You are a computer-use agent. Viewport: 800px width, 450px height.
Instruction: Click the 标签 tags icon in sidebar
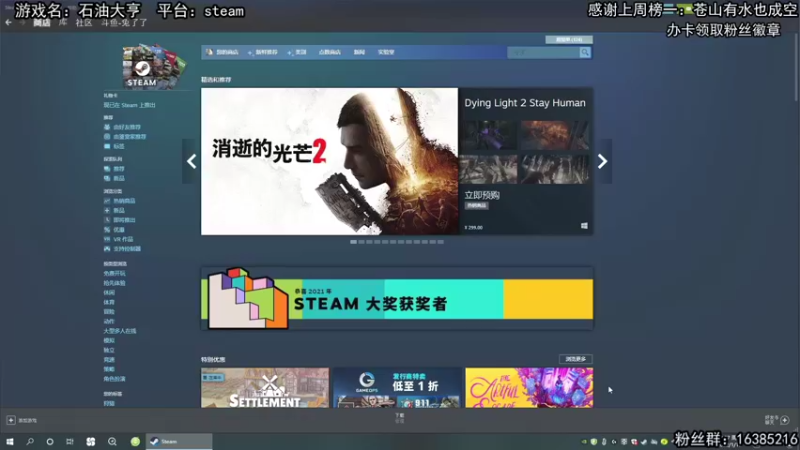point(107,146)
